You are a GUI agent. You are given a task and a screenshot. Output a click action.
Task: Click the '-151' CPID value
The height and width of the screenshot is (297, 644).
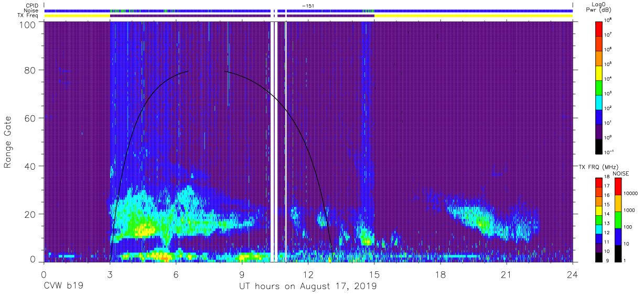(x=308, y=5)
